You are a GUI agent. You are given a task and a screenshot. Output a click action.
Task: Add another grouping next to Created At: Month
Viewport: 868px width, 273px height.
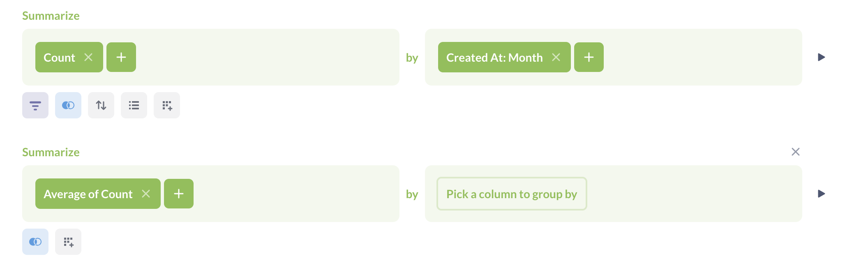pos(589,57)
